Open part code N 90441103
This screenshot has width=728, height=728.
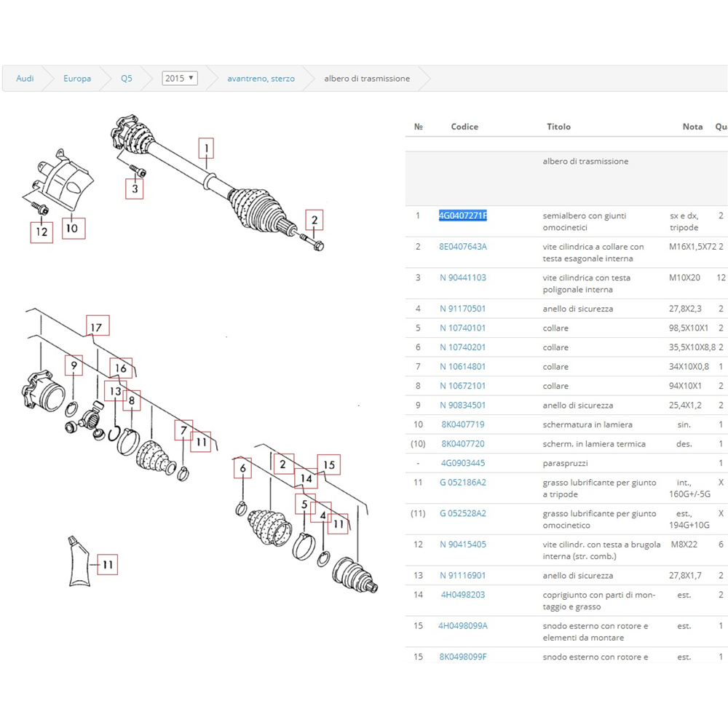click(463, 277)
